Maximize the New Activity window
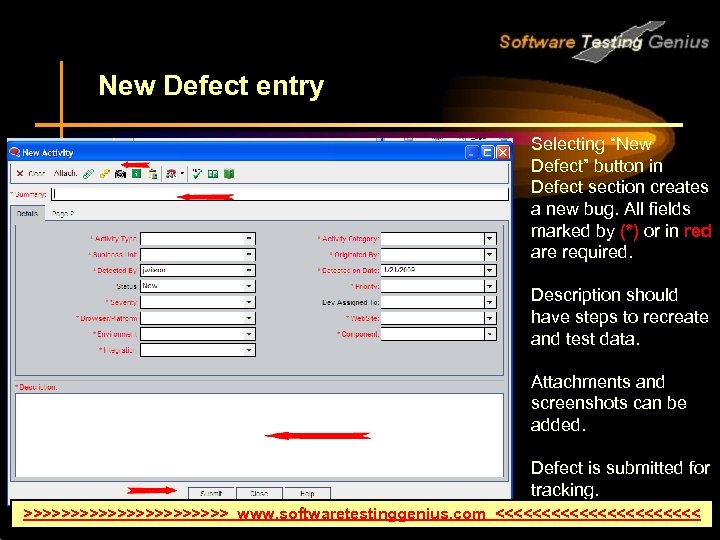The width and height of the screenshot is (720, 540). [x=488, y=152]
